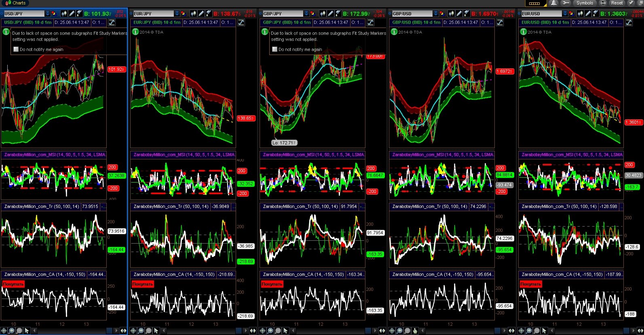Click the ZarabotayMillion_com_MSI study label on EUR/USD

[572, 155]
